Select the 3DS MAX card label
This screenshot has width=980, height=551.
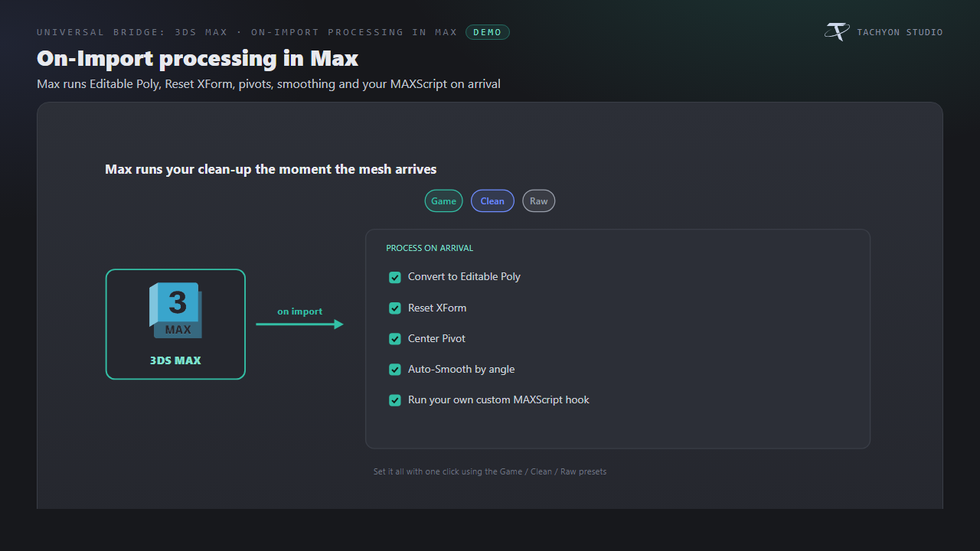point(175,360)
